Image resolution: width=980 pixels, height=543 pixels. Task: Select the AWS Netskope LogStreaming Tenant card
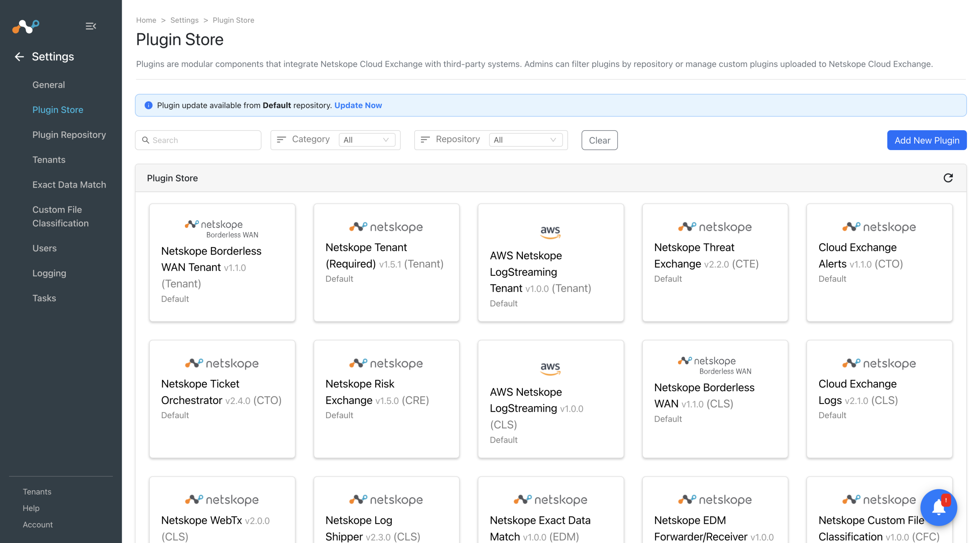click(x=550, y=262)
